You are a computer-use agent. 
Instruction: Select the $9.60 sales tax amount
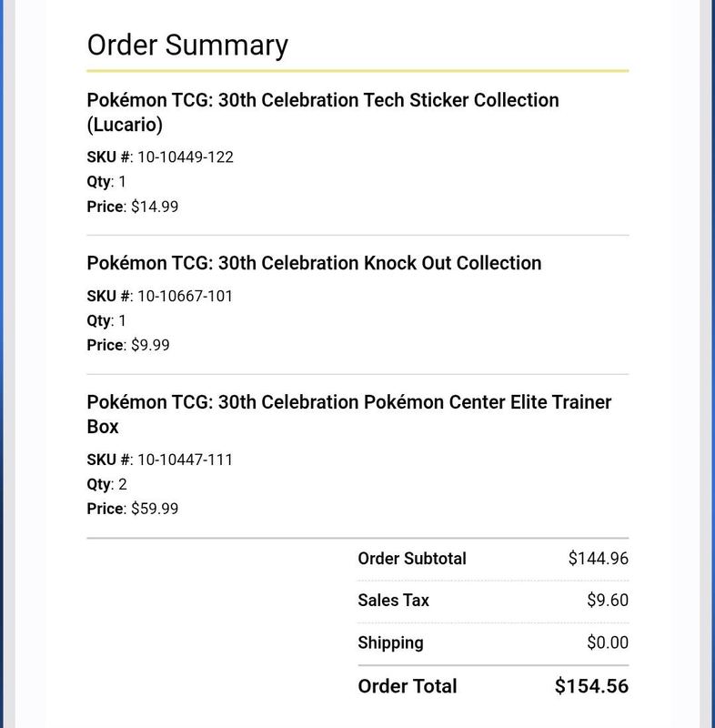tap(608, 601)
